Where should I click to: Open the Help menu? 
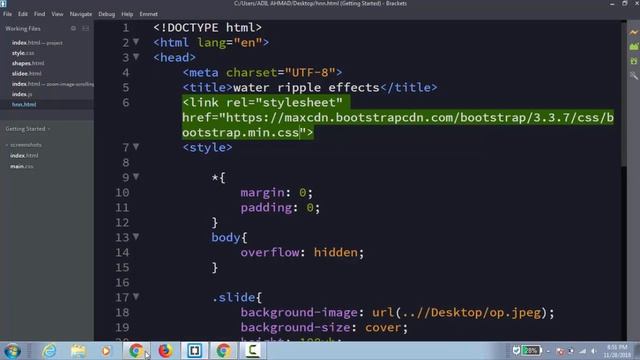pyautogui.click(x=127, y=14)
